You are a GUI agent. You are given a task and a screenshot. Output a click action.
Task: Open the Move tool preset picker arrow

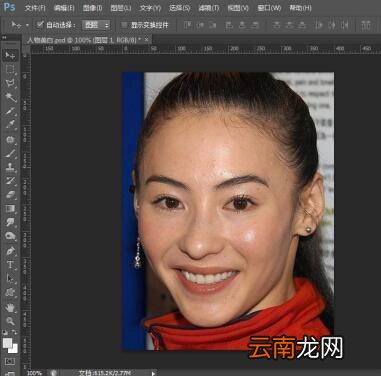[x=27, y=25]
